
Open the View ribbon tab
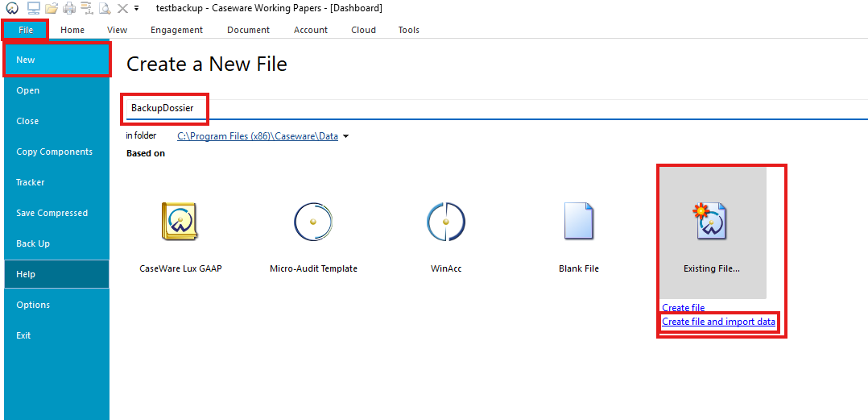(118, 30)
